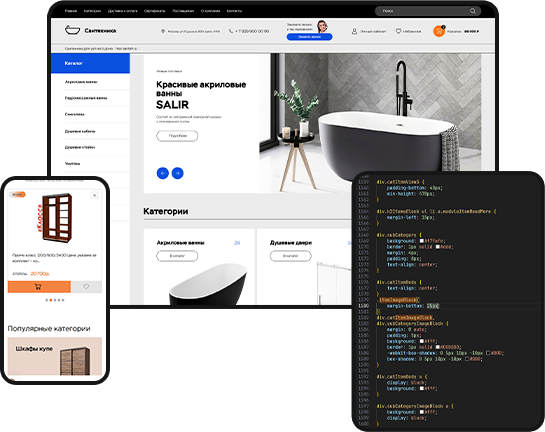The height and width of the screenshot is (432, 545).
Task: Tap the first carousel dot on phone
Action: point(47,300)
